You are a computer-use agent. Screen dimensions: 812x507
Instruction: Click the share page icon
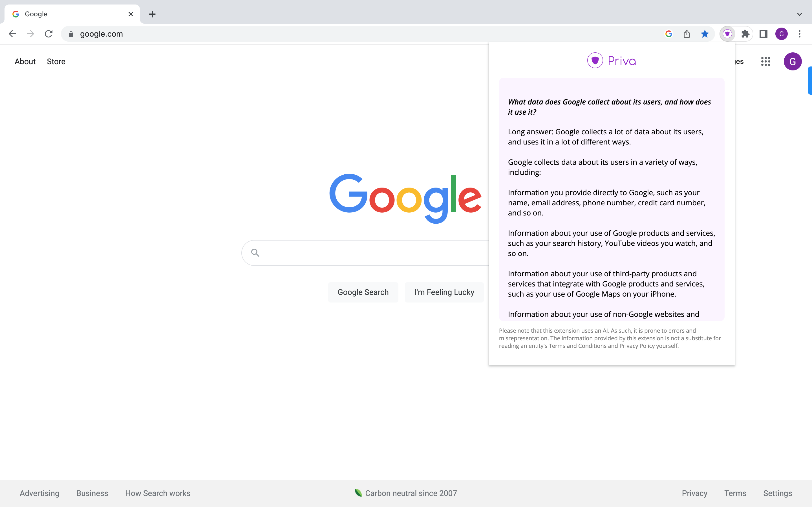(x=687, y=34)
